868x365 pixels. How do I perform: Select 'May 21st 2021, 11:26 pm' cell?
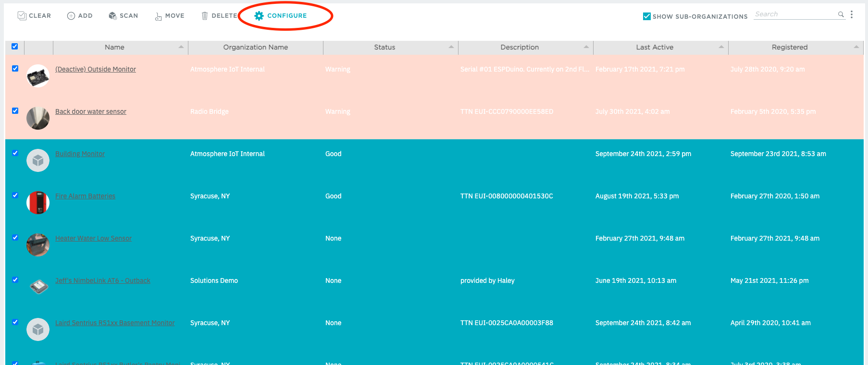[x=769, y=280]
